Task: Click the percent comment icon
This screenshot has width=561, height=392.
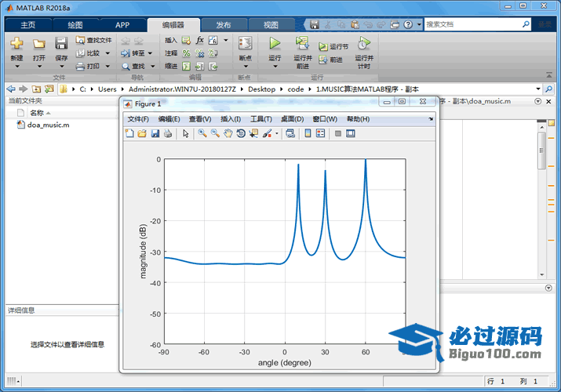Action: (x=187, y=53)
